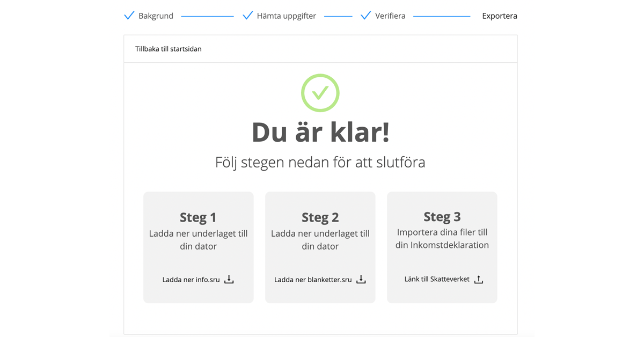The height and width of the screenshot is (337, 644).
Task: Click the Steg 2 card heading
Action: (320, 217)
